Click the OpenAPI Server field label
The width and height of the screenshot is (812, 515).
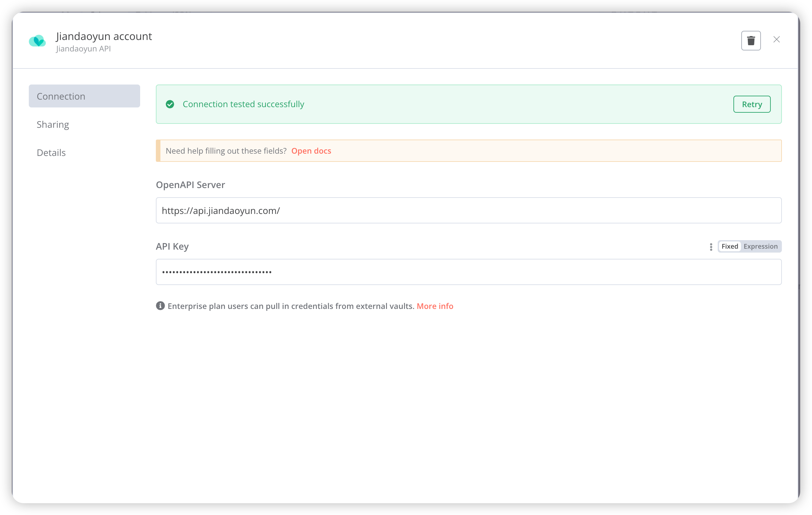tap(190, 184)
